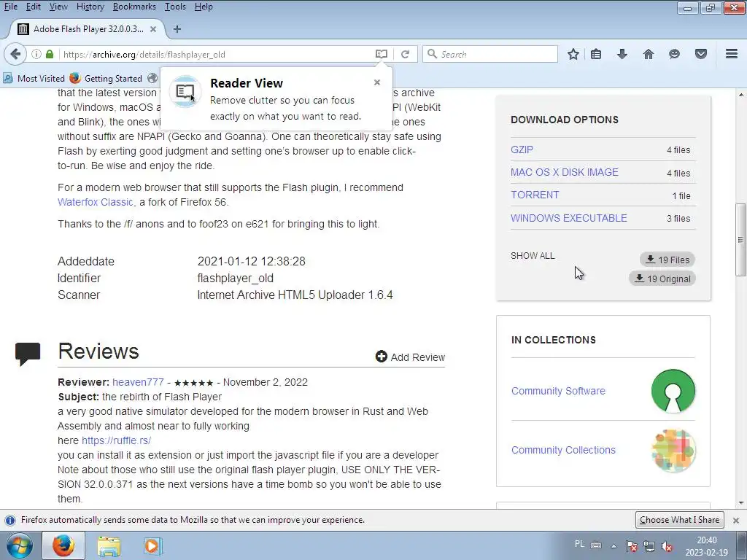The image size is (747, 560).
Task: Open site information icon in address bar
Action: 36,54
